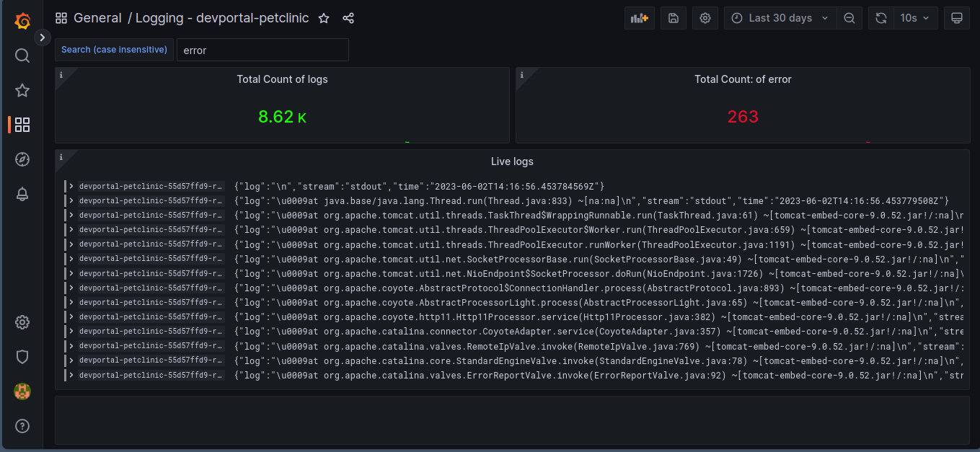This screenshot has width=980, height=452.
Task: Click the Add panel icon in toolbar
Action: click(640, 18)
